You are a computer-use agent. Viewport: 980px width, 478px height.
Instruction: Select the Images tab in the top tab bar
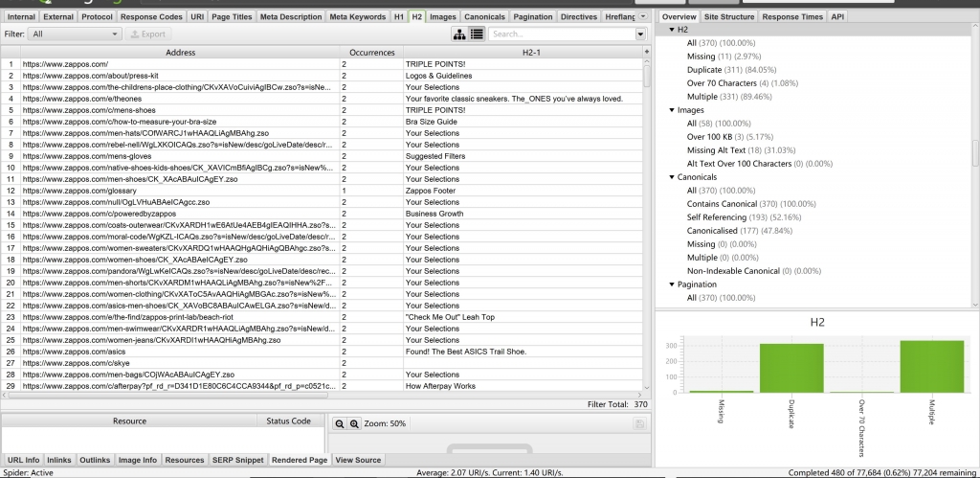443,17
